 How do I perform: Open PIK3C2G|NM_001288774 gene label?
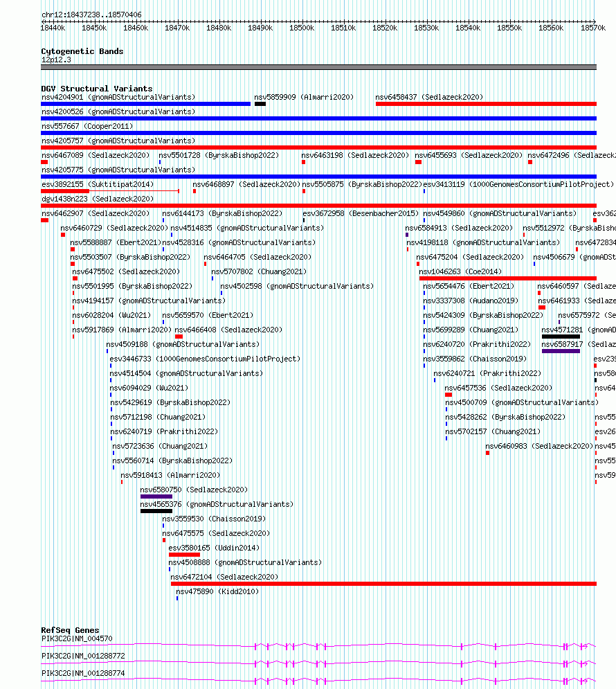84,673
